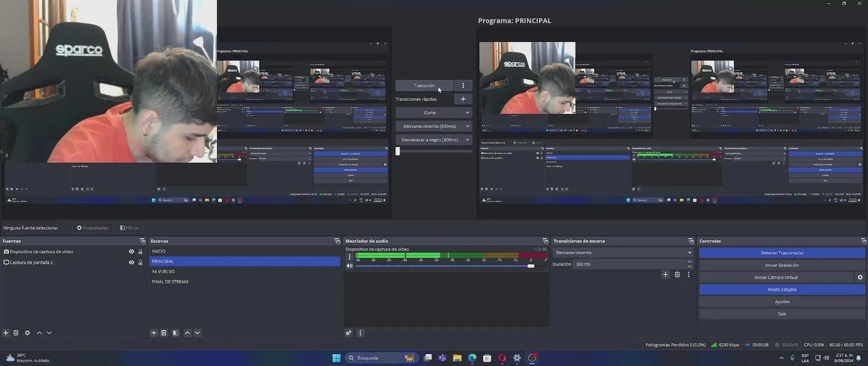The image size is (868, 366).
Task: Click Iniciar Grabación
Action: coord(782,265)
